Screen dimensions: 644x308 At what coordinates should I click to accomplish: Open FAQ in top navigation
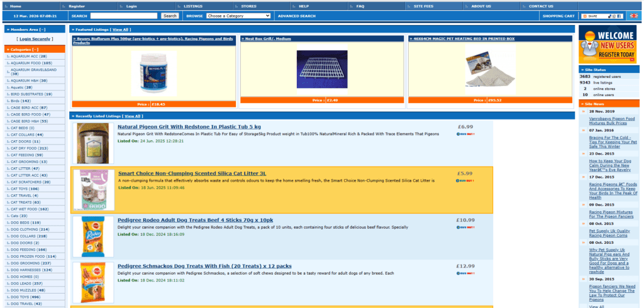tap(360, 6)
